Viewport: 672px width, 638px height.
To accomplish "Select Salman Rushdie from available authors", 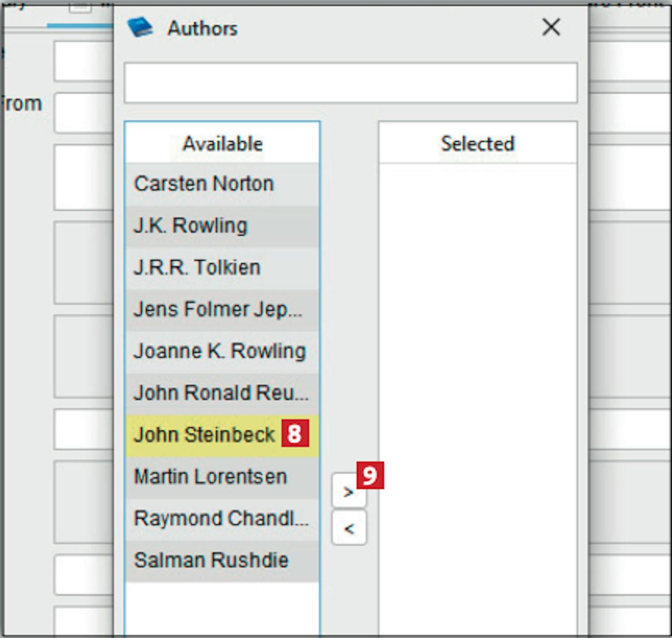I will pyautogui.click(x=211, y=560).
